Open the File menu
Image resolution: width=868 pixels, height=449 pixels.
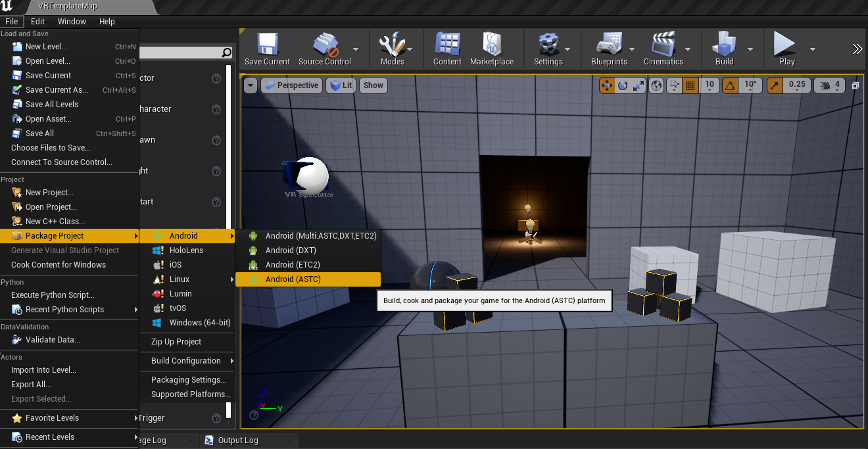coord(12,21)
